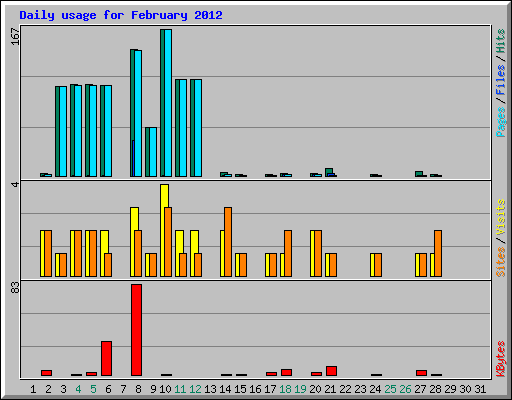Click the green day 18 label
This screenshot has height=400, width=512.
(x=285, y=389)
